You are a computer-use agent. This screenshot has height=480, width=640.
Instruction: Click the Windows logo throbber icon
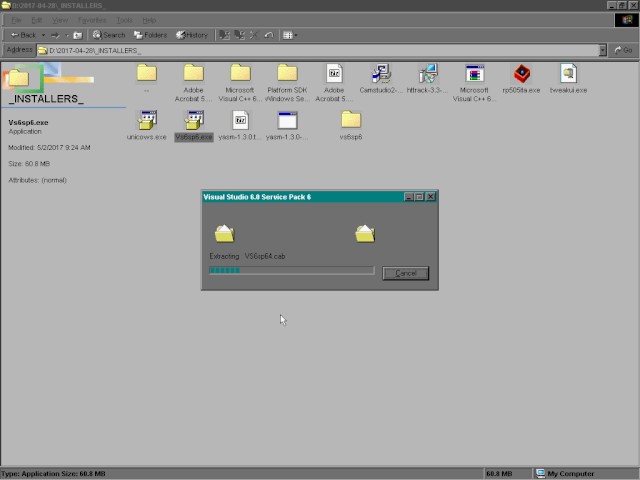tap(626, 20)
